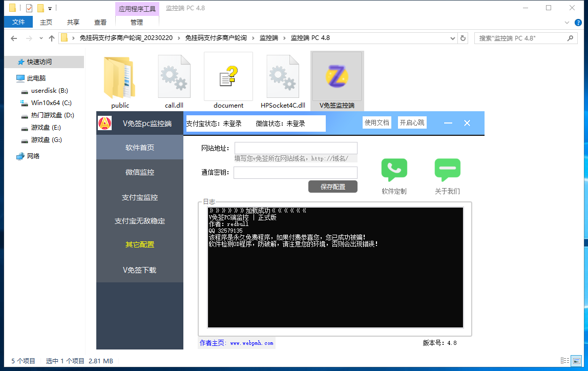This screenshot has width=588, height=371.
Task: Expand the address bar history dropdown
Action: (452, 38)
